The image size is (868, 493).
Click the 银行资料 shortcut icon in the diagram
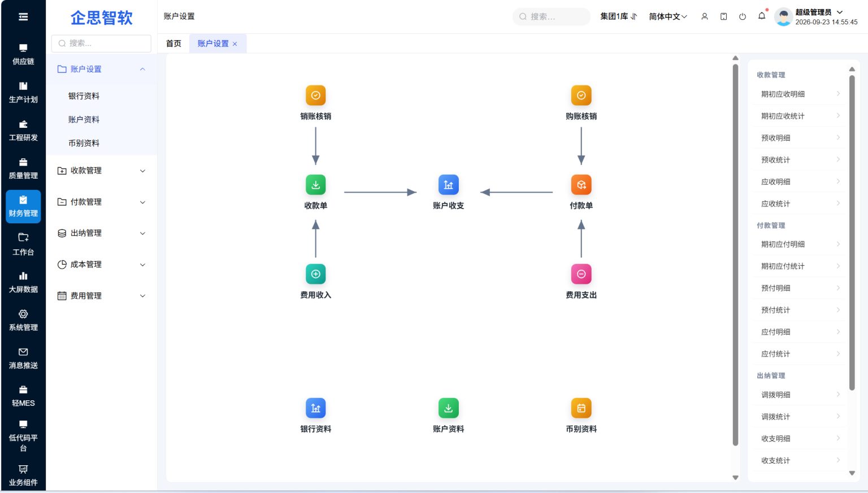pos(315,408)
